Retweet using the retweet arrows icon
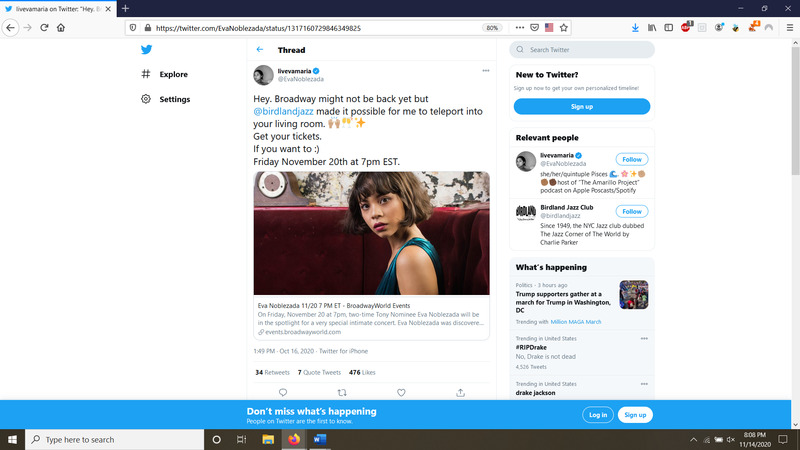 point(342,392)
